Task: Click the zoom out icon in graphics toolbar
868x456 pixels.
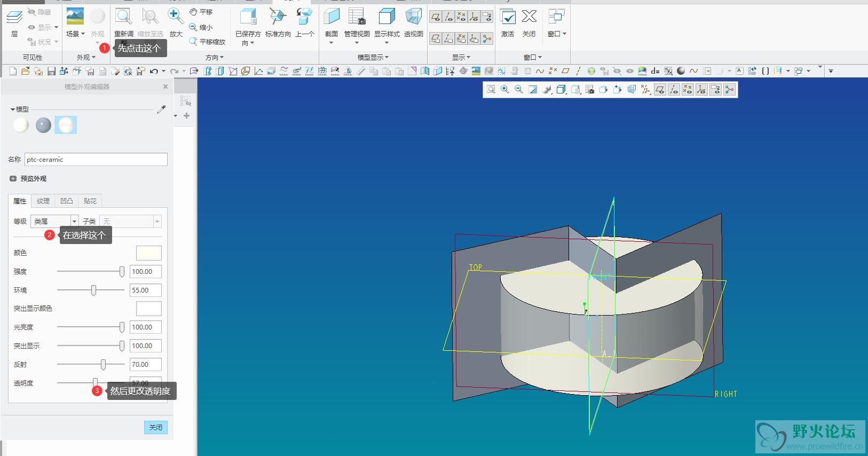Action: point(519,90)
